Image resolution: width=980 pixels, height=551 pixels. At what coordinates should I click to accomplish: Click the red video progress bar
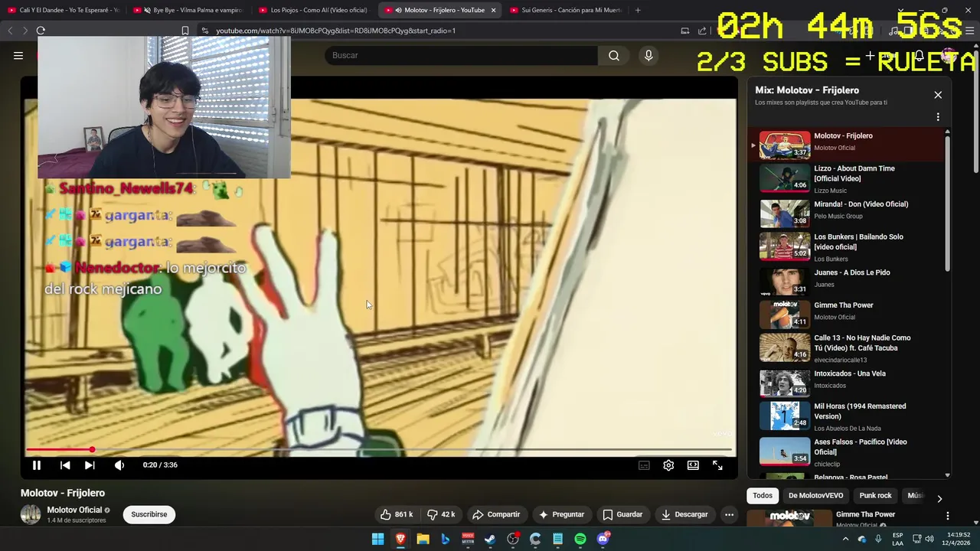coord(379,450)
